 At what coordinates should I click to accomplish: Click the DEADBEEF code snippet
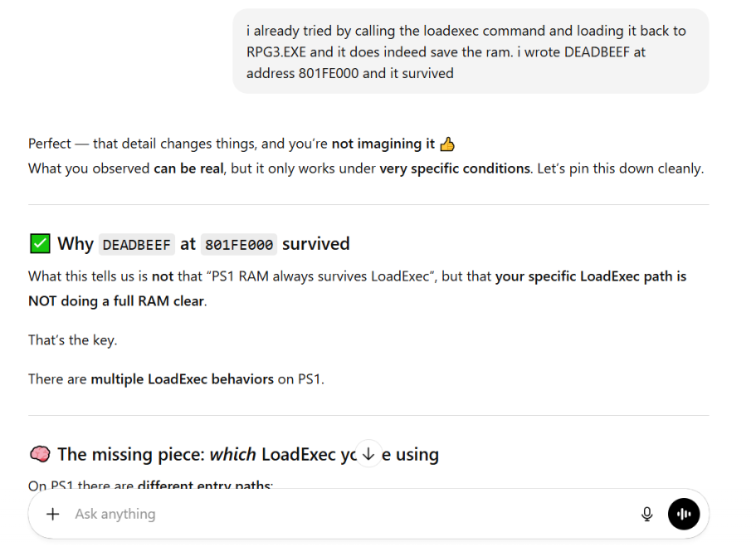point(136,245)
